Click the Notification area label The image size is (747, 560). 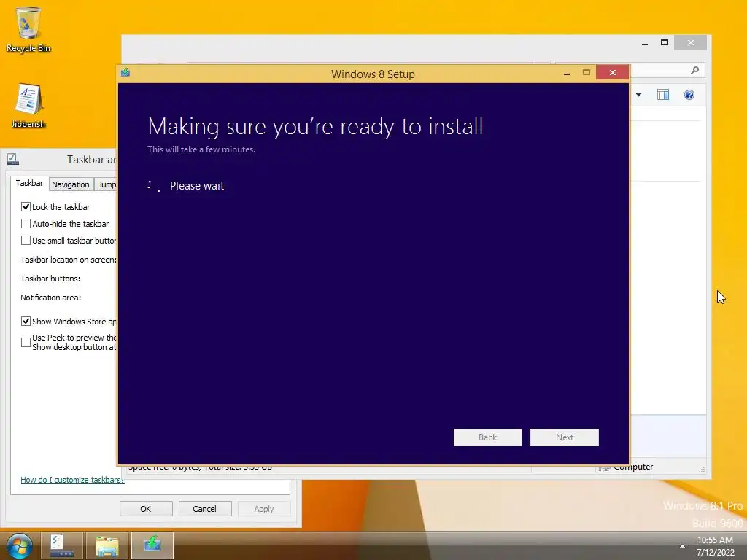pos(50,297)
